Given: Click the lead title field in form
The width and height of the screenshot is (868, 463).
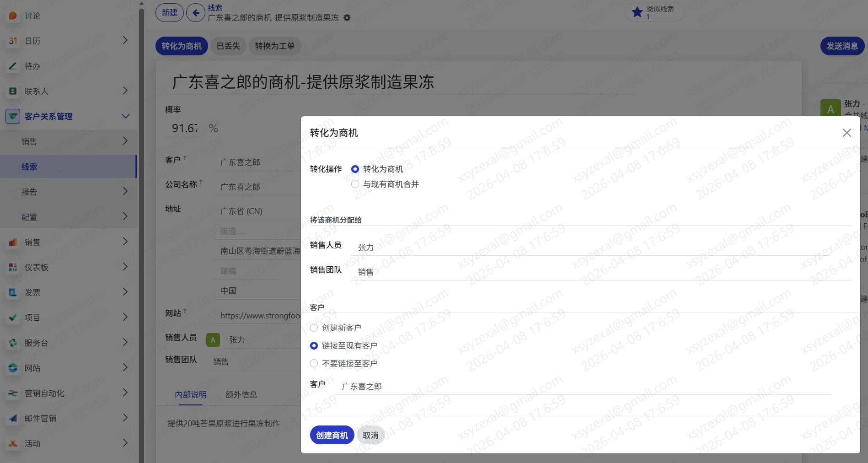Looking at the screenshot, I should 400,82.
